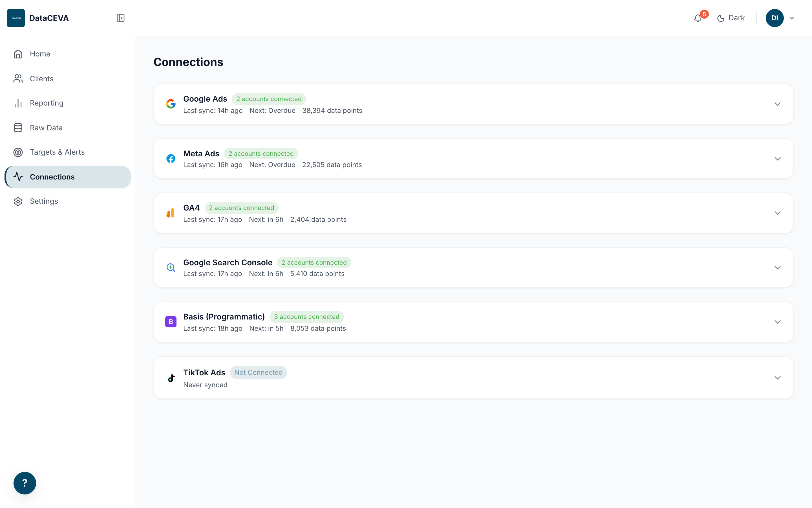This screenshot has width=812, height=508.
Task: Click the 22,505 data points text
Action: pyautogui.click(x=332, y=165)
